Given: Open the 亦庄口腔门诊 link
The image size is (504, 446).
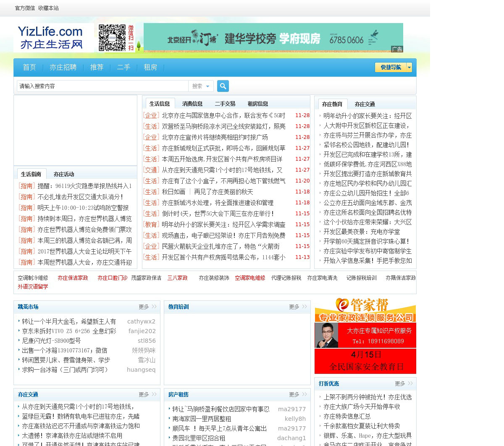Looking at the screenshot, I should pyautogui.click(x=113, y=278).
